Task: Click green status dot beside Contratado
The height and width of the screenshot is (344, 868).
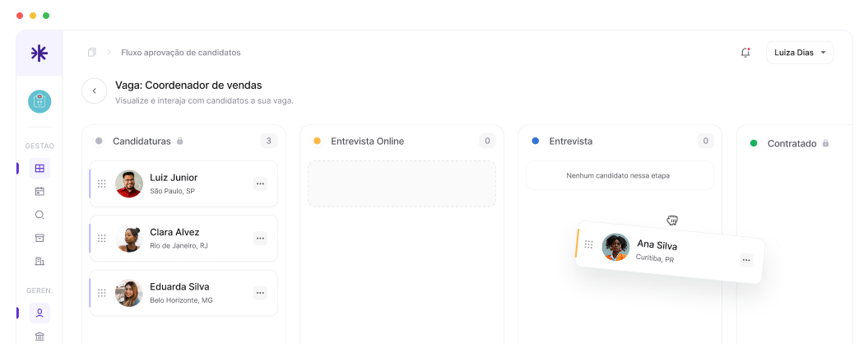Action: coord(754,143)
